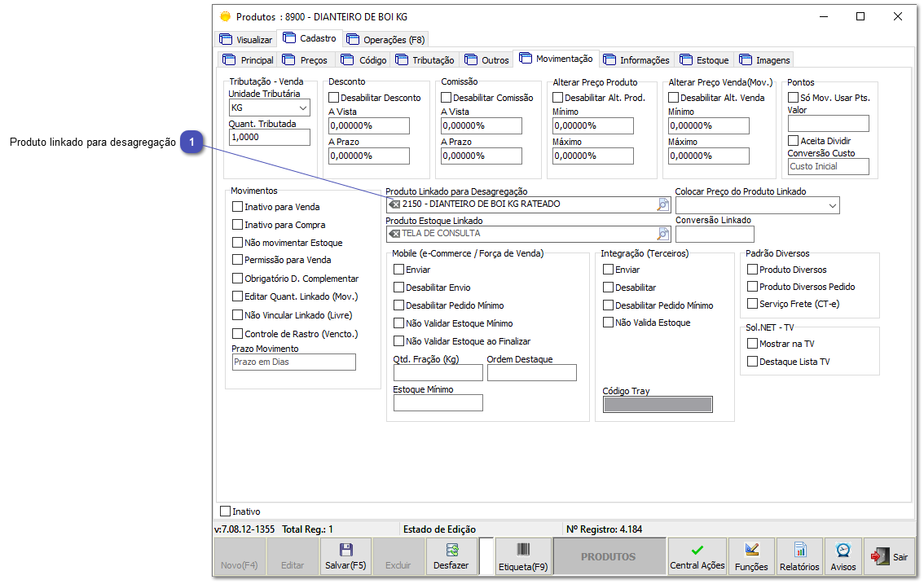
Task: Search Produto Linked para Desagregação magnifier icon
Action: pos(663,204)
